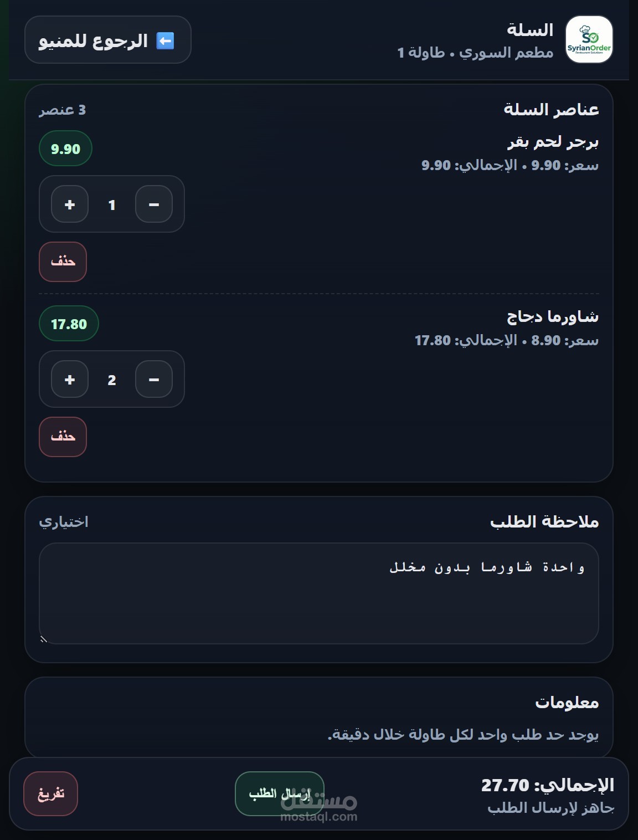Viewport: 638px width, 840px height.
Task: Click the note textarea resize handle
Action: click(x=44, y=639)
